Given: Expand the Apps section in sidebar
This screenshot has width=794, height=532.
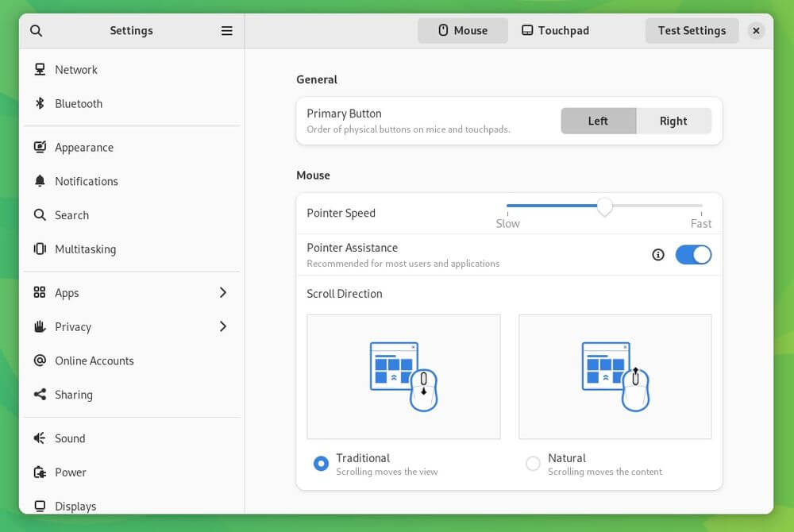Looking at the screenshot, I should 223,292.
